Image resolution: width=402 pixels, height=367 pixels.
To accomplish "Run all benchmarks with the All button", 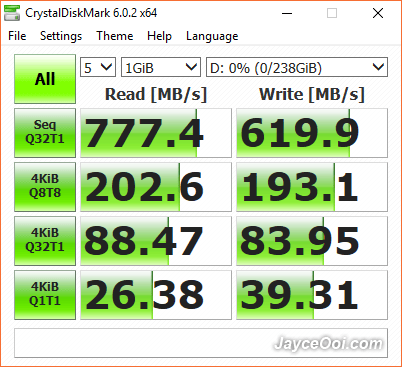I will pyautogui.click(x=45, y=79).
